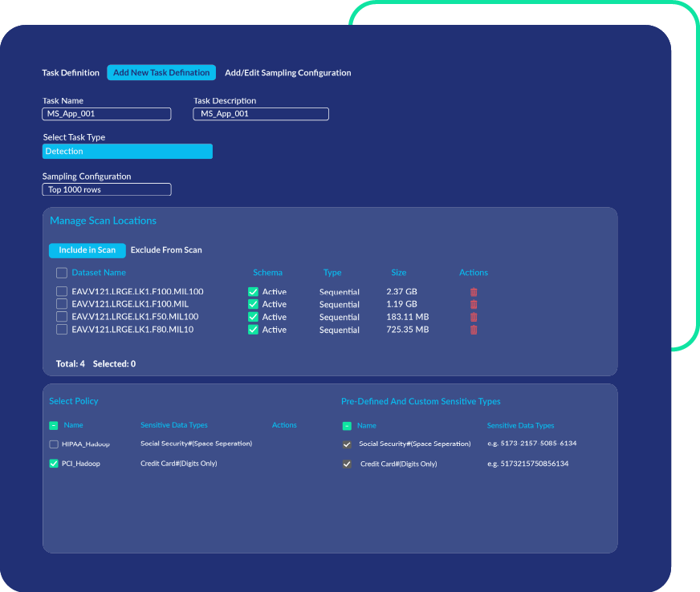Delete dataset EAV.V121.LRGE.LK1.F100.MIL
The height and width of the screenshot is (592, 700).
474,304
